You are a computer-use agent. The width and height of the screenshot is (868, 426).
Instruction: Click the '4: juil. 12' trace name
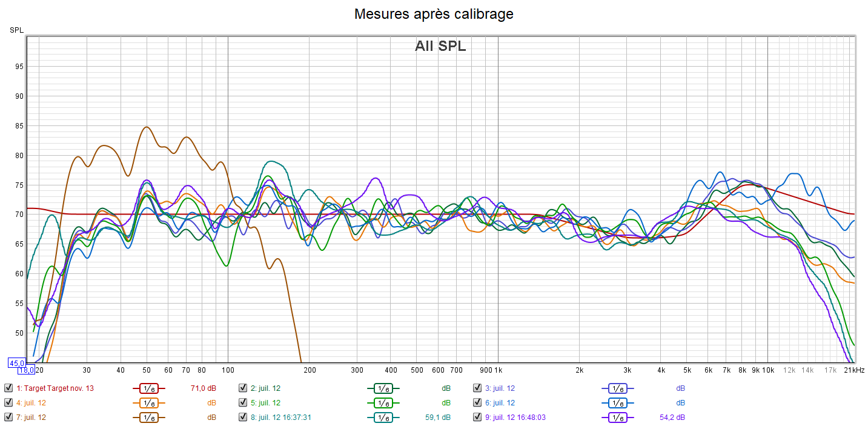31,403
